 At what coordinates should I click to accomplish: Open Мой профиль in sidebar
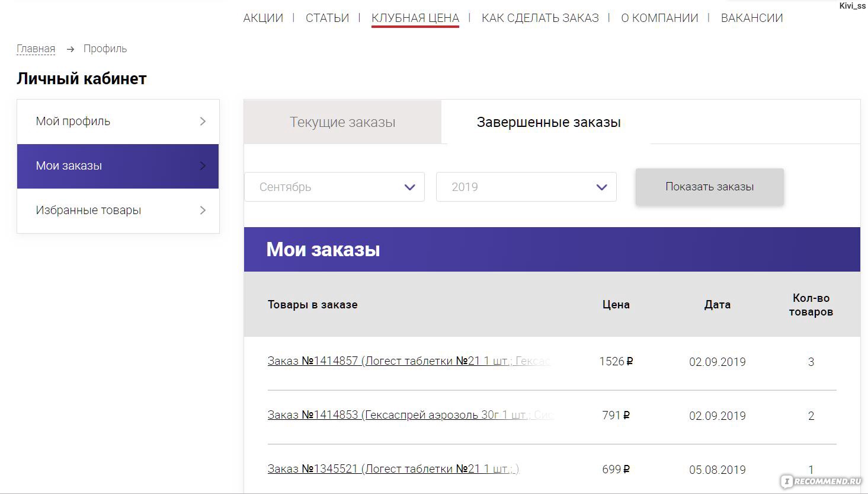coord(118,122)
